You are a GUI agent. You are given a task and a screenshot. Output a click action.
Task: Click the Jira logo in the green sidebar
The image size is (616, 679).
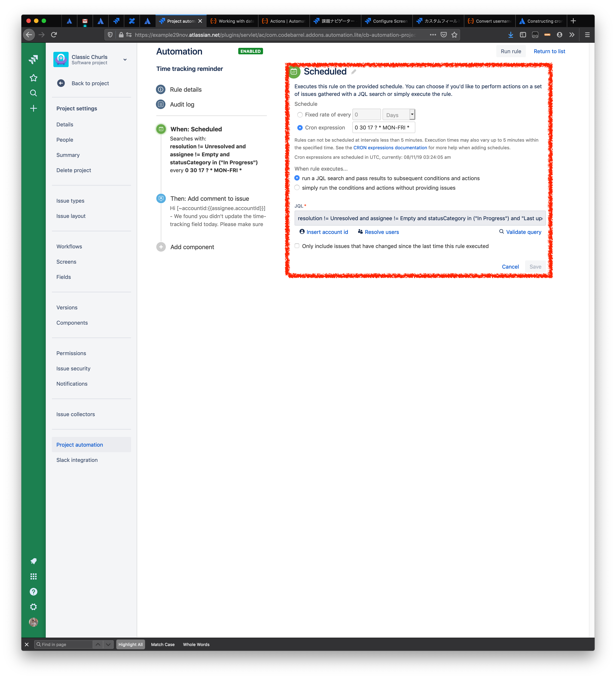pyautogui.click(x=33, y=60)
